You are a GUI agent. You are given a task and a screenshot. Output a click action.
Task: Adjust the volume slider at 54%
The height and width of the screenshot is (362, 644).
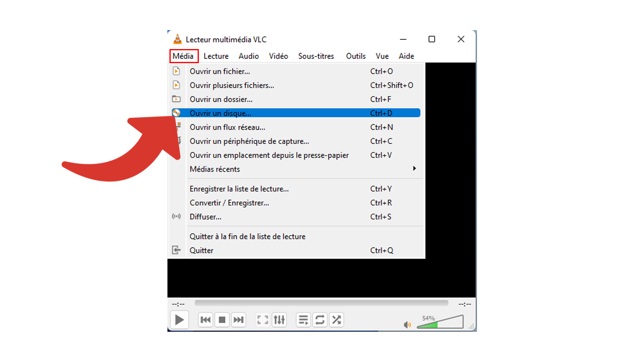[439, 321]
